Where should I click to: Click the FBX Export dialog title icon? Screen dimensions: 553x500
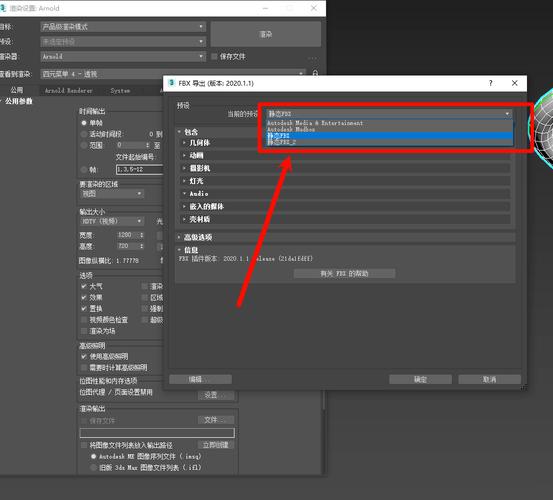[x=171, y=83]
